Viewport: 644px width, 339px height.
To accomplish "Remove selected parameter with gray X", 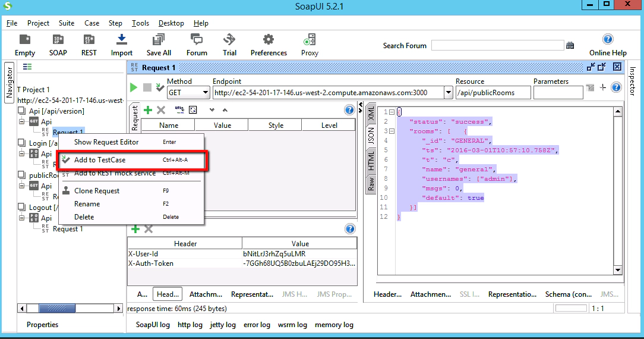I will (x=161, y=109).
